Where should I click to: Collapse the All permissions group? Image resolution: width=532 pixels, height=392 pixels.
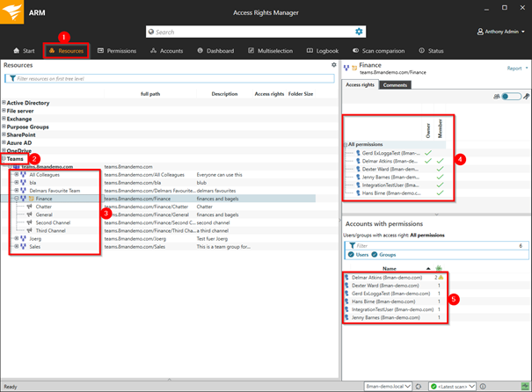pos(346,144)
